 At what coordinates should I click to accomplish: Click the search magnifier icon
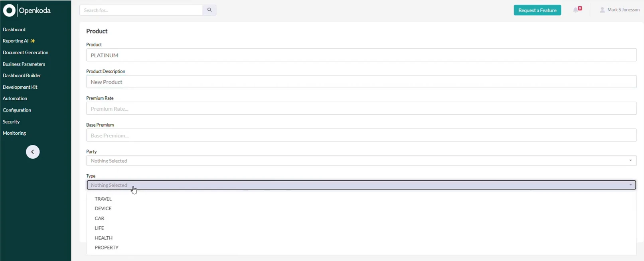pos(209,10)
